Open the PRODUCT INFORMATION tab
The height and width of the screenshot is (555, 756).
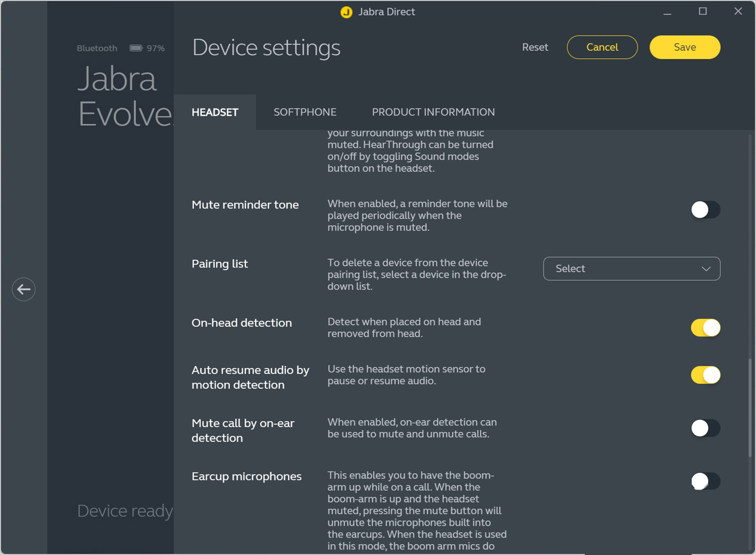tap(433, 112)
